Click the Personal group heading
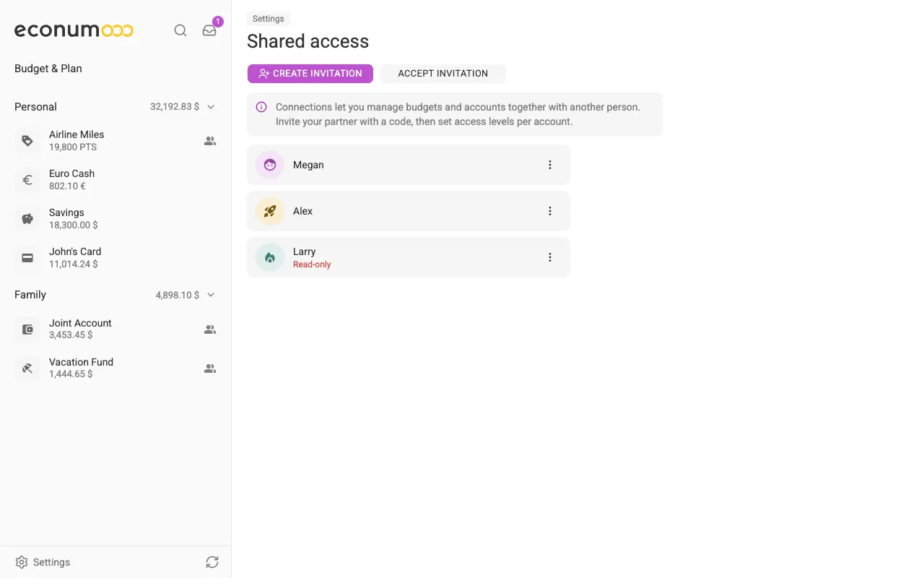 35,107
